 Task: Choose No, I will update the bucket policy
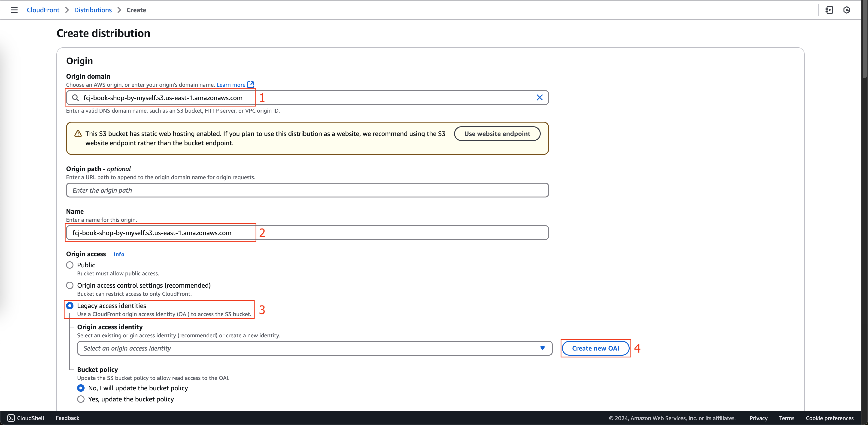[81, 388]
